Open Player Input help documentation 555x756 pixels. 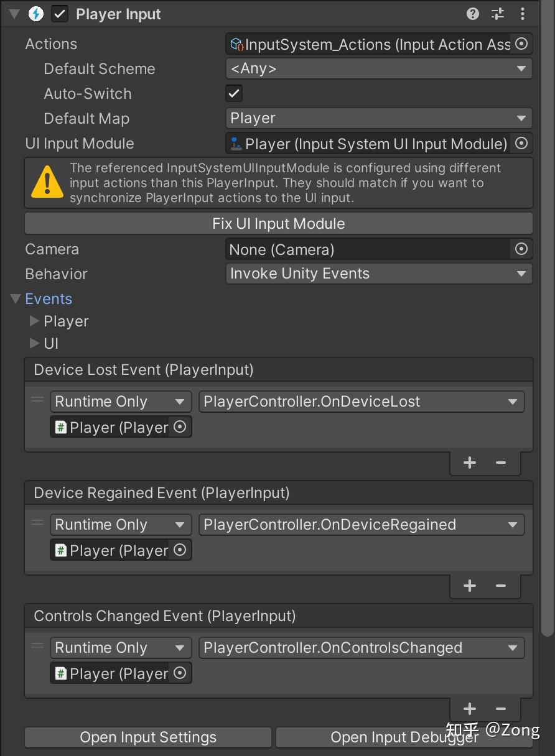pos(472,14)
